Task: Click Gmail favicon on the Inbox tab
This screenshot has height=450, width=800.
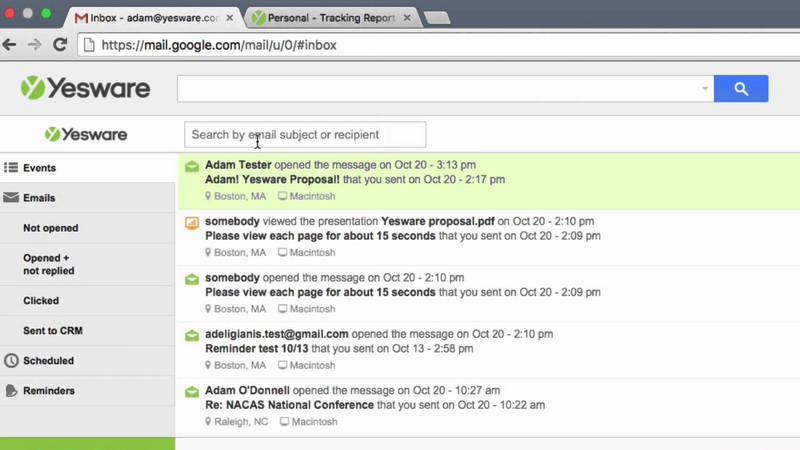Action: (x=81, y=18)
